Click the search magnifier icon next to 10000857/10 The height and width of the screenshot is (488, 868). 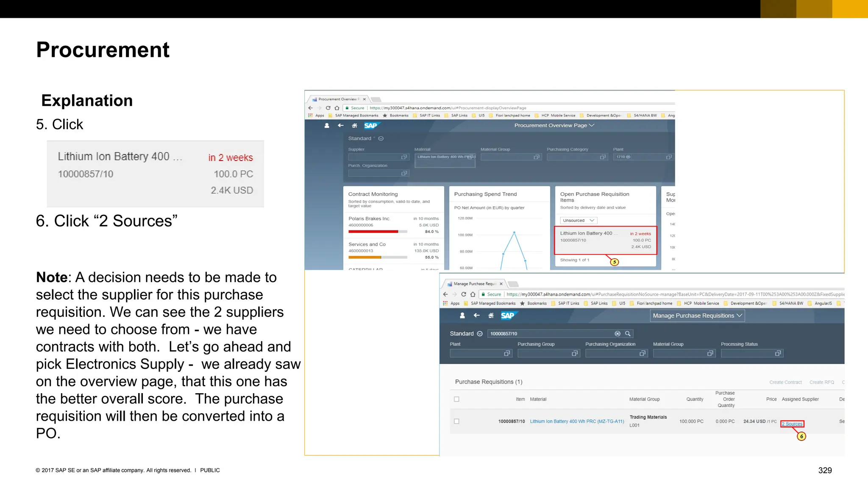(x=628, y=334)
